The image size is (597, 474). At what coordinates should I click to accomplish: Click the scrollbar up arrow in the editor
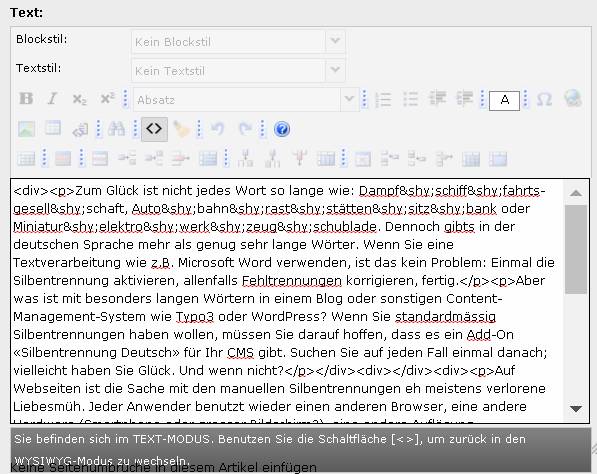(576, 193)
